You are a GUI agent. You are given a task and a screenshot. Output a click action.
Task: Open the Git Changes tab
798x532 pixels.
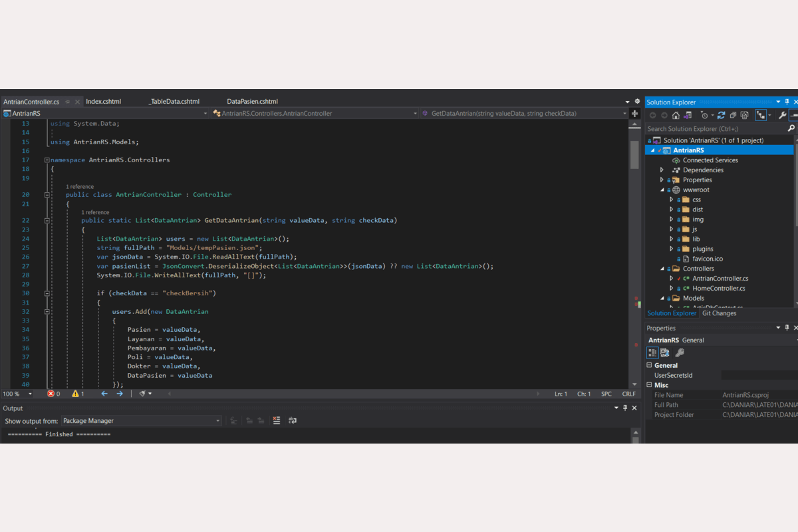pos(719,313)
